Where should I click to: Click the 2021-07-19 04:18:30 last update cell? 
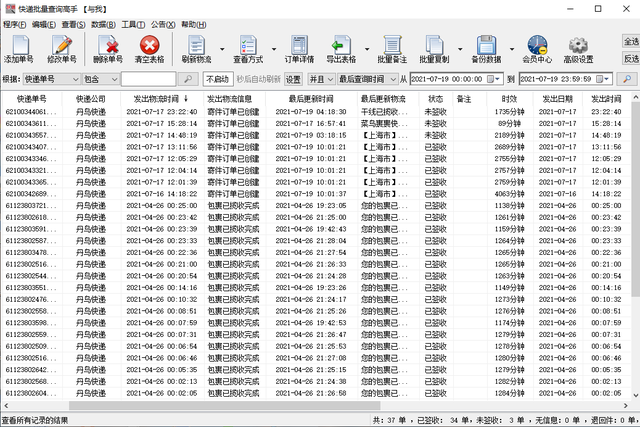coord(311,111)
